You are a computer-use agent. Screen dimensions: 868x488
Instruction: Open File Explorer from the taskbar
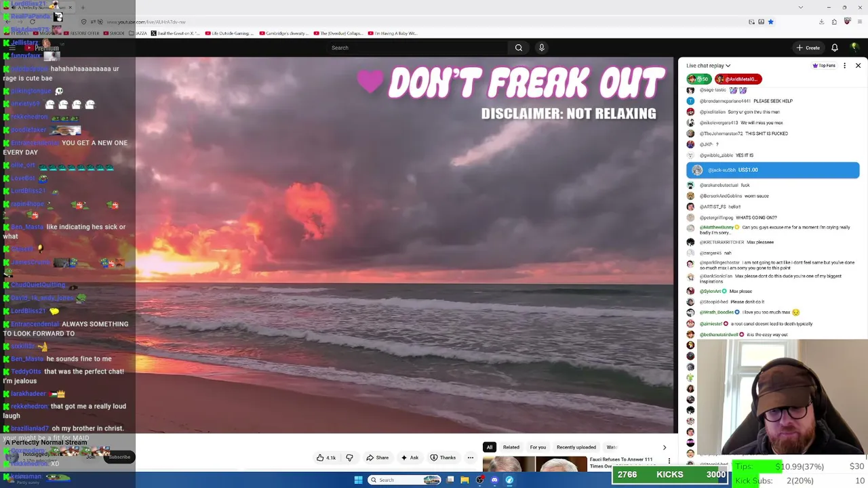pos(465,480)
